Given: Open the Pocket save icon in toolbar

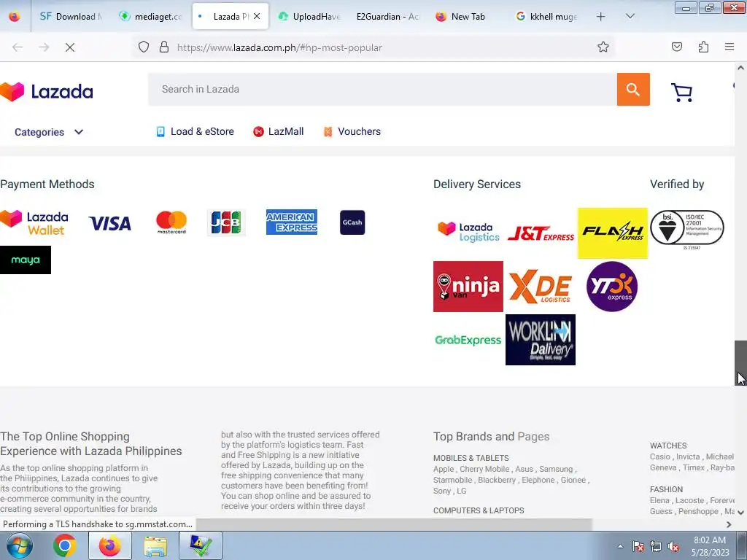Looking at the screenshot, I should tap(677, 47).
